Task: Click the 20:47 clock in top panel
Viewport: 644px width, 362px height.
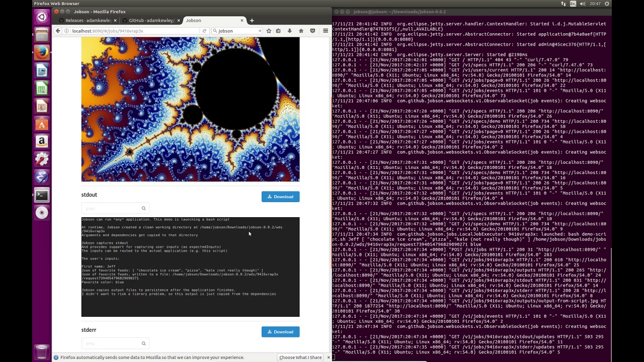Action: (x=595, y=4)
